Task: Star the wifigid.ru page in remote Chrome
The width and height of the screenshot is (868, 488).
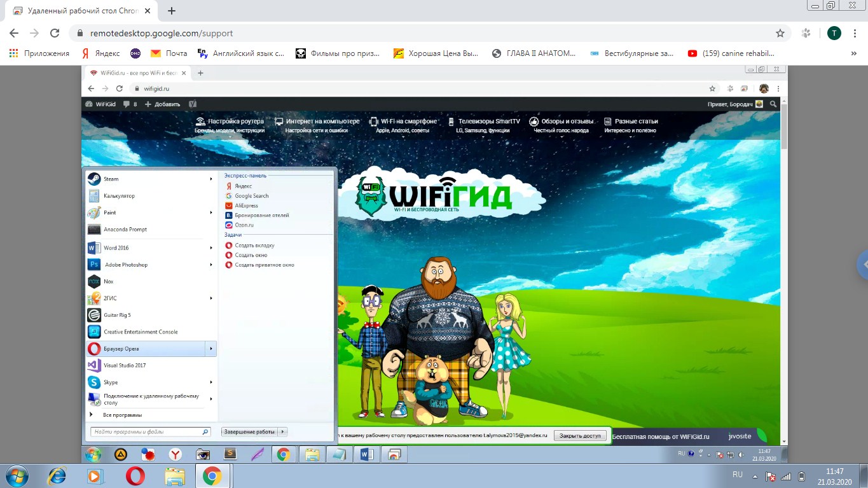Action: coord(712,88)
